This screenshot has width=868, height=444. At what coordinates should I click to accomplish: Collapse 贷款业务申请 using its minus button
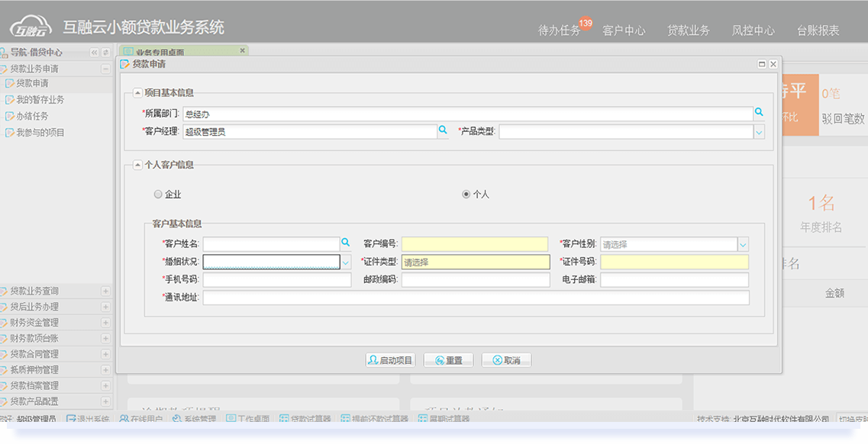pyautogui.click(x=105, y=69)
